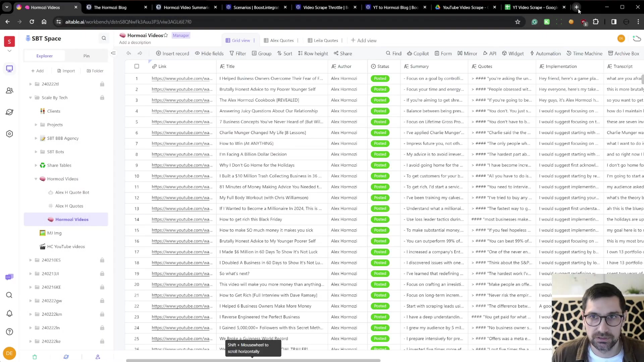This screenshot has width=644, height=362.
Task: Expand the 240222km folder
Action: [x=31, y=314]
